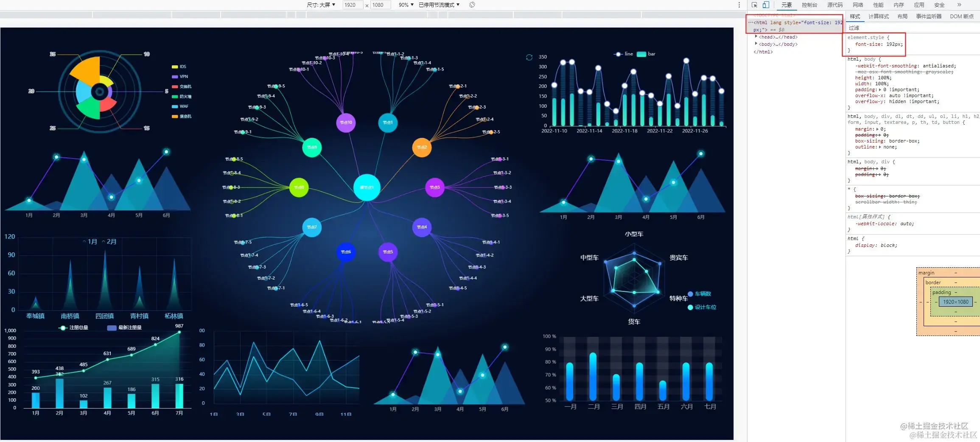Show more DevTools tabs chevron
980x442 pixels.
[x=959, y=5]
